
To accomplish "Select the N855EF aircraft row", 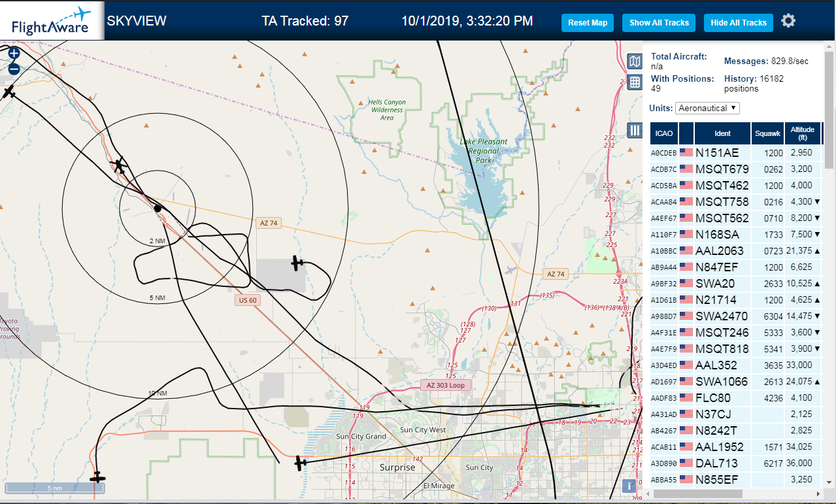I will click(x=736, y=479).
